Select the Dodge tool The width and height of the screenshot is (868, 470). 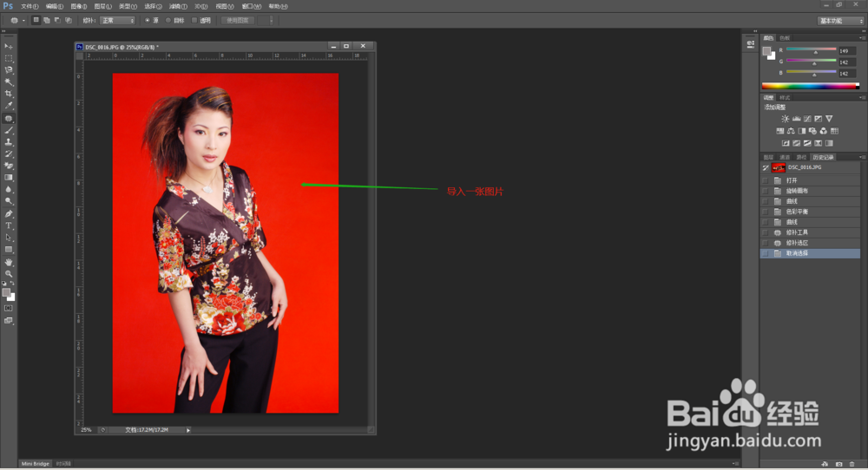tap(9, 202)
